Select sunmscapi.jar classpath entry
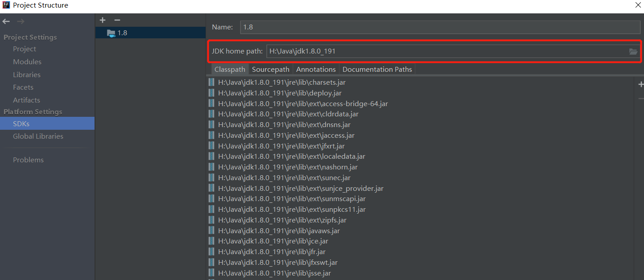Screen dimensions: 644x280 [292, 199]
